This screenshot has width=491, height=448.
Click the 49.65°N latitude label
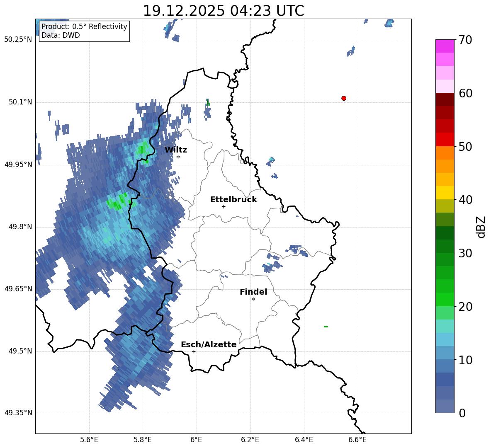18,289
